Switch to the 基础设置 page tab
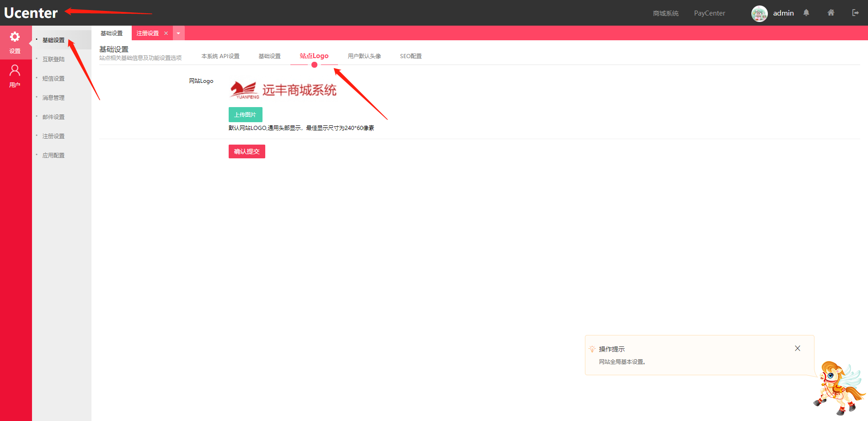 pos(112,33)
